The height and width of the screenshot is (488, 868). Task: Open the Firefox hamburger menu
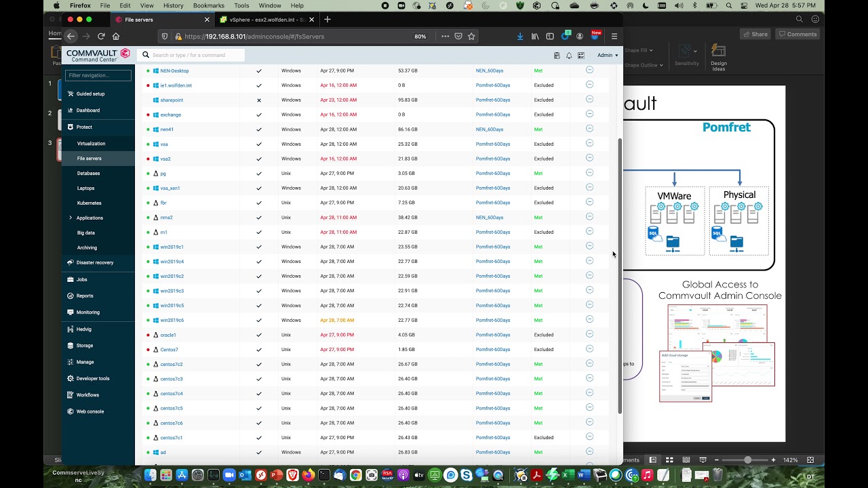tap(614, 37)
